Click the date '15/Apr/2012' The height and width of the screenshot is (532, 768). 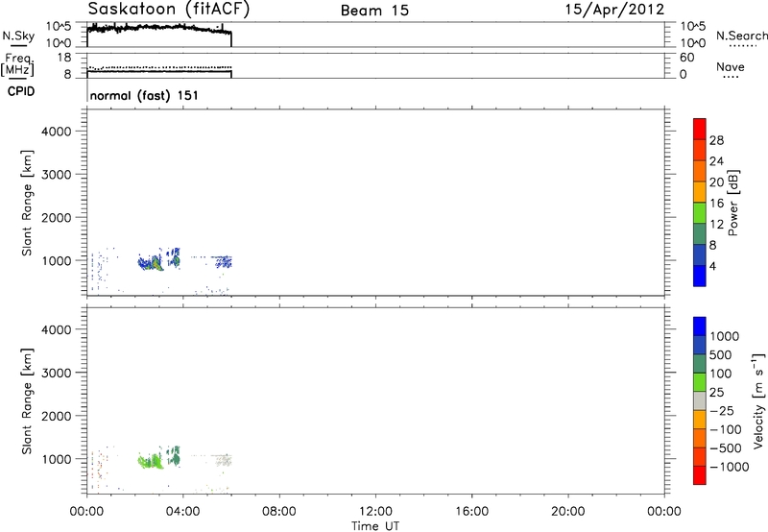(x=614, y=10)
